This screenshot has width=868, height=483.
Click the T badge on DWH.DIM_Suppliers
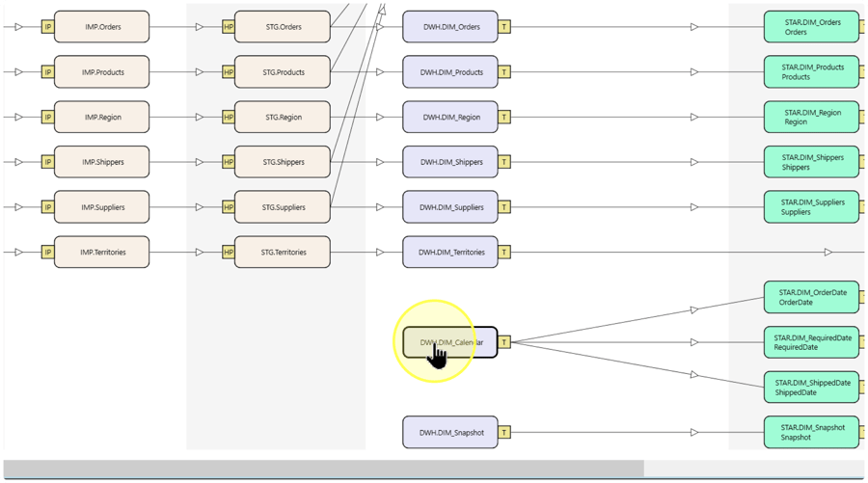[504, 207]
